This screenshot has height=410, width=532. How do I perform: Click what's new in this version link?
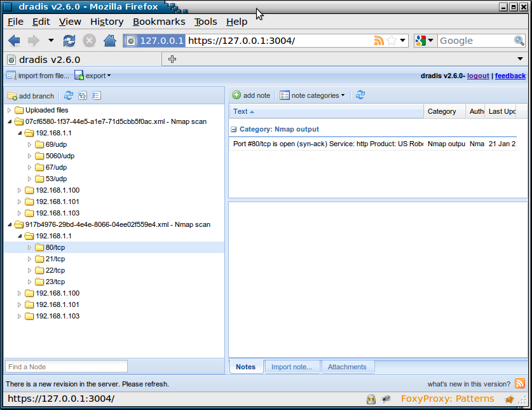click(469, 384)
